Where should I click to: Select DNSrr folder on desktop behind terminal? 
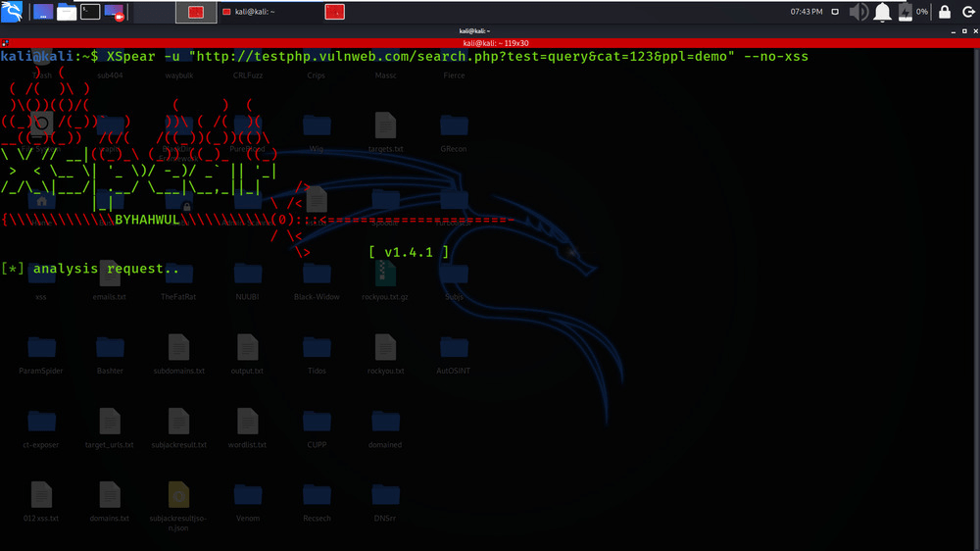(x=385, y=502)
